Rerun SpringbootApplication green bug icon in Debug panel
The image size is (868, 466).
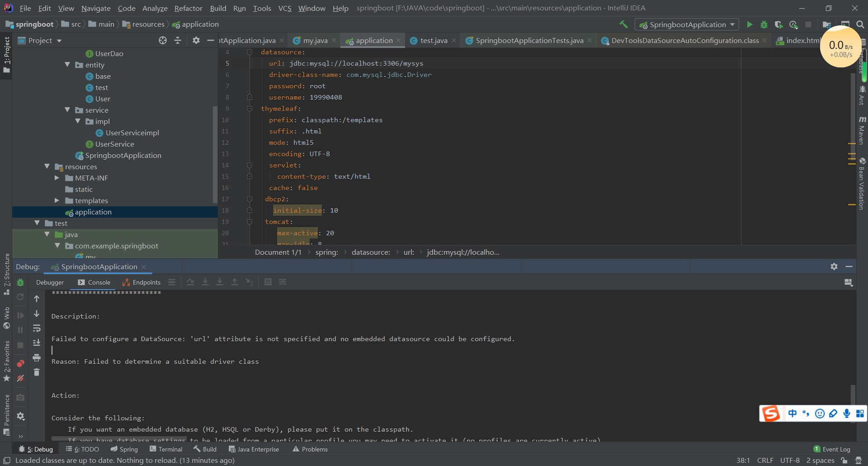20,282
